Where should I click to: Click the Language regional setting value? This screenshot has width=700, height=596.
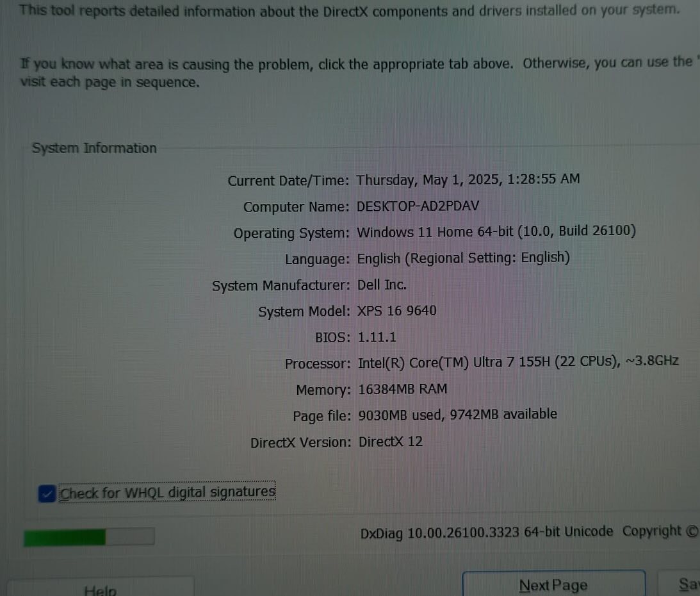tap(463, 258)
